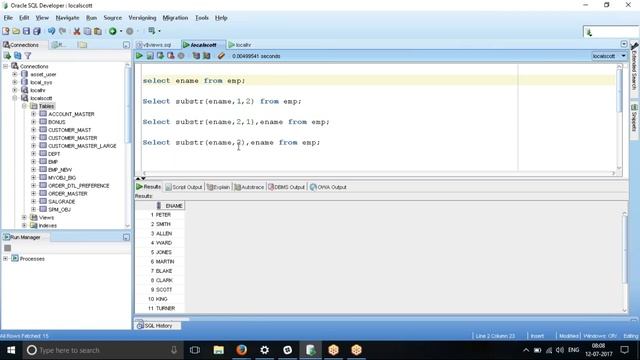640x360 pixels.
Task: Click the grey Cancel icon in worksheet toolbar
Action: [x=181, y=56]
